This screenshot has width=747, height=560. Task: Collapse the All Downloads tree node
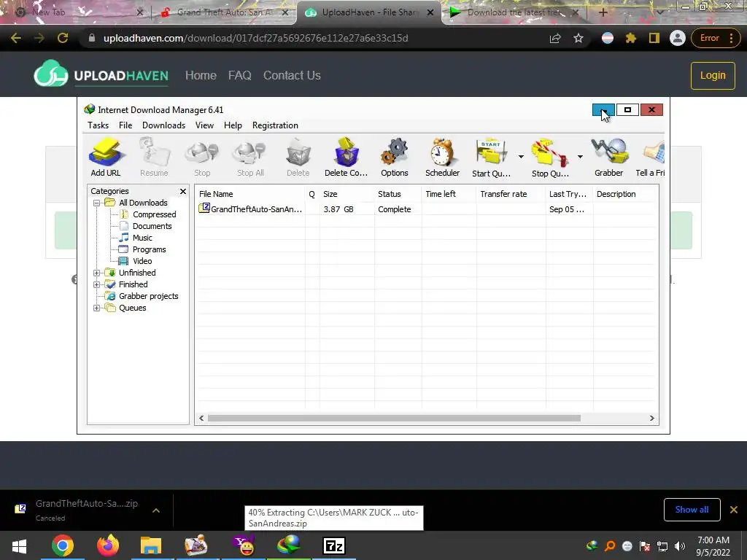click(x=97, y=203)
